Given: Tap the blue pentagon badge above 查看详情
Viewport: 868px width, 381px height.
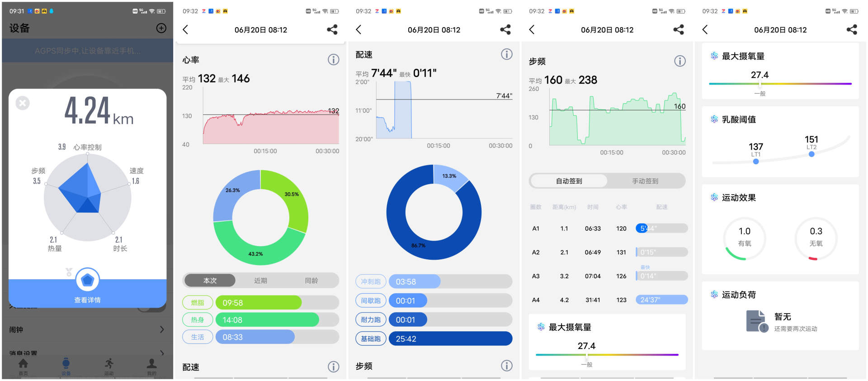Looking at the screenshot, I should (x=87, y=280).
